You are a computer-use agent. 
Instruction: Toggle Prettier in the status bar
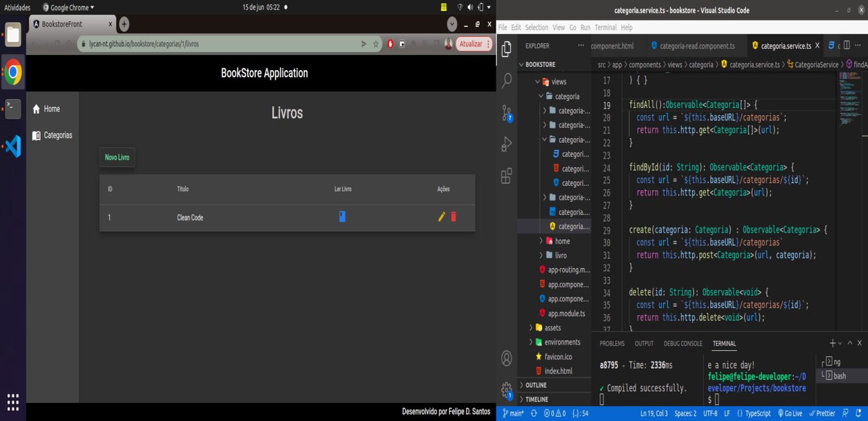click(822, 413)
